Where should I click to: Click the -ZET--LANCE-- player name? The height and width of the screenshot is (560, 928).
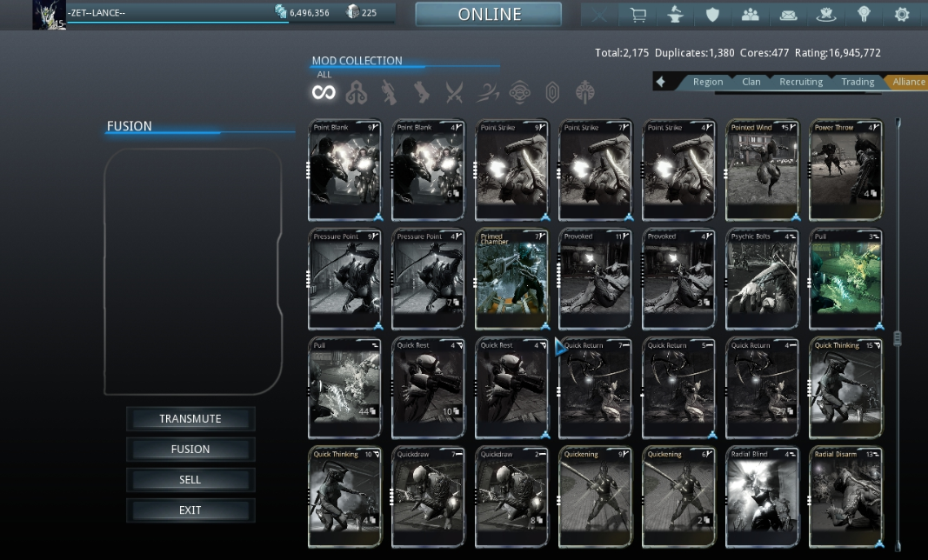point(97,12)
